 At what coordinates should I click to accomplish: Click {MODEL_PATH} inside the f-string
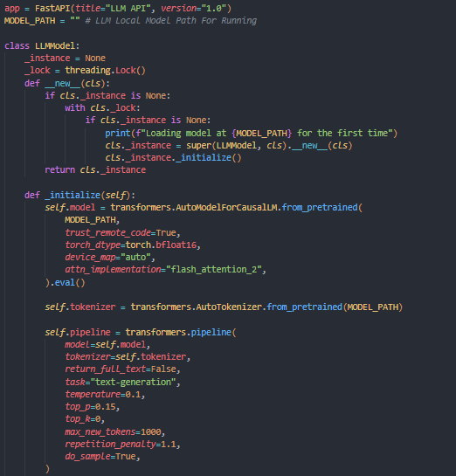261,133
